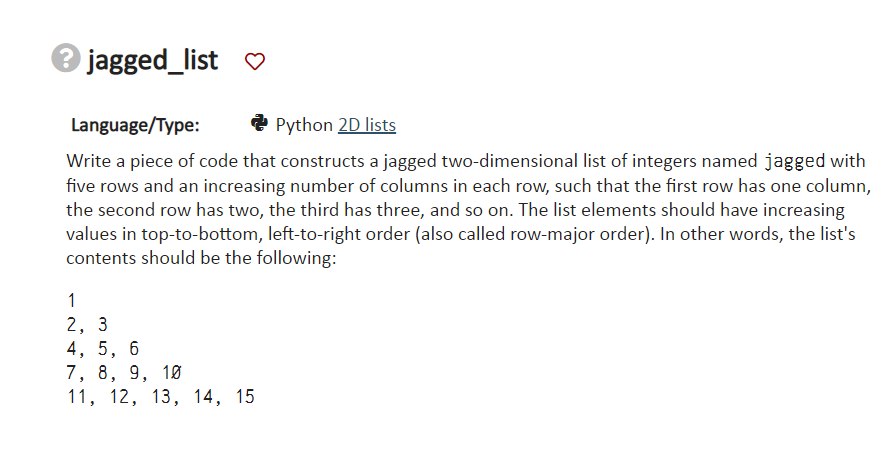Click the number 6 ending the third row

click(x=134, y=349)
